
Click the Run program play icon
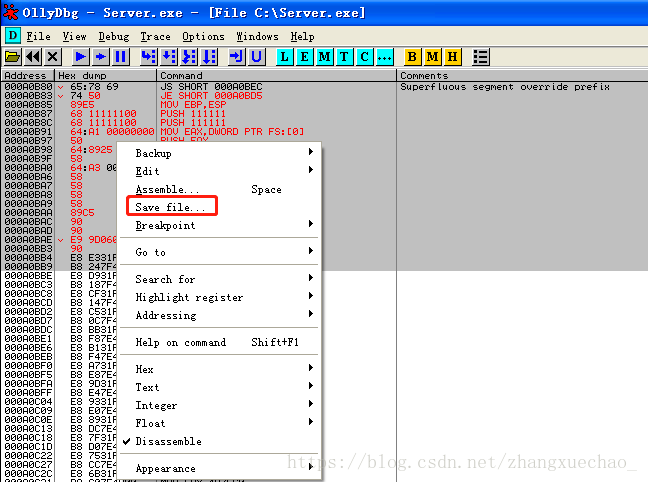81,57
